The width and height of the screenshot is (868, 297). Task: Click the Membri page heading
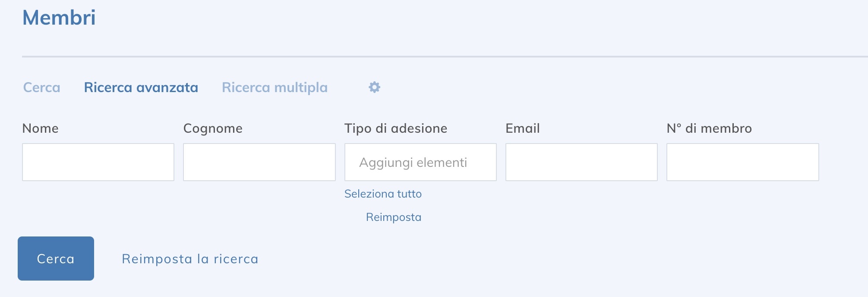60,18
